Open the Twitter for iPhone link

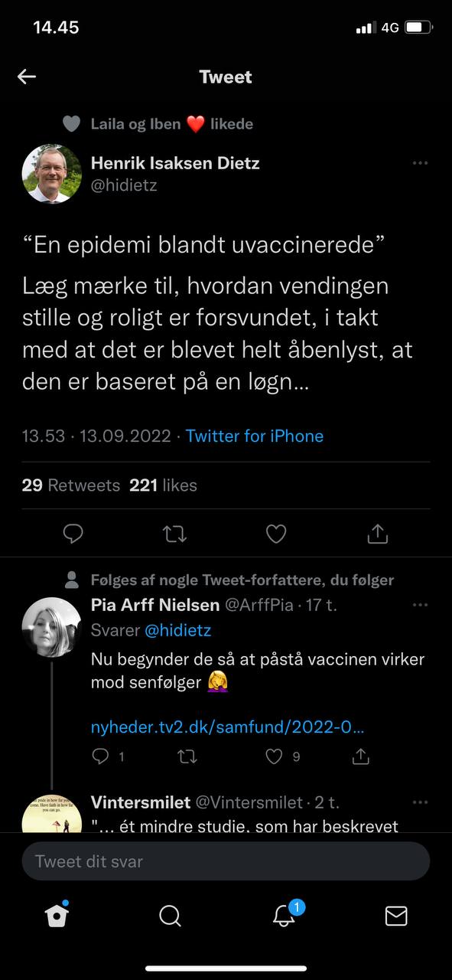coord(255,436)
